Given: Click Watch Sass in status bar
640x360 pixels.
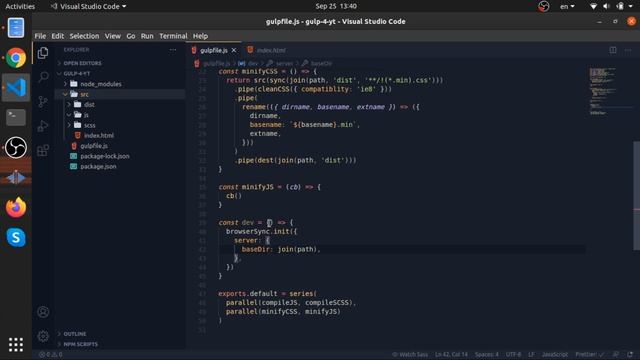Looking at the screenshot, I should click(x=410, y=355).
